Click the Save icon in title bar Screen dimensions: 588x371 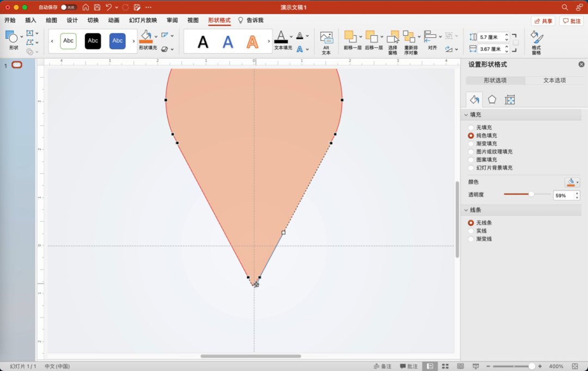click(x=97, y=7)
